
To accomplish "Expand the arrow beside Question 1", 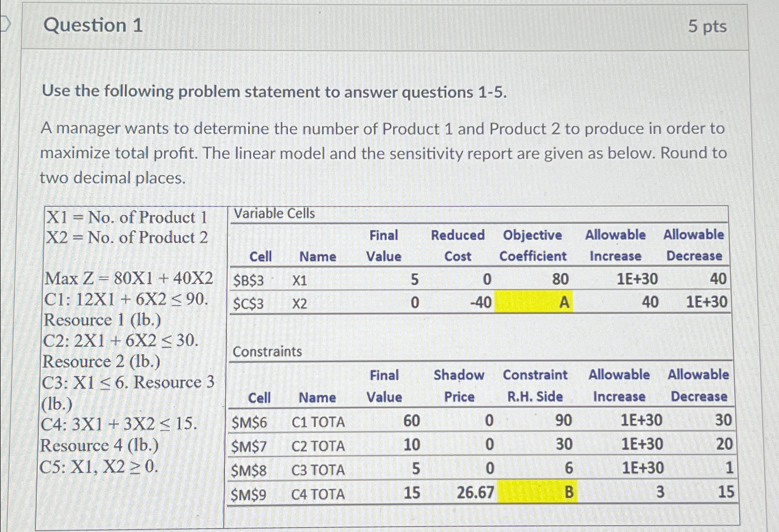I will (5, 24).
